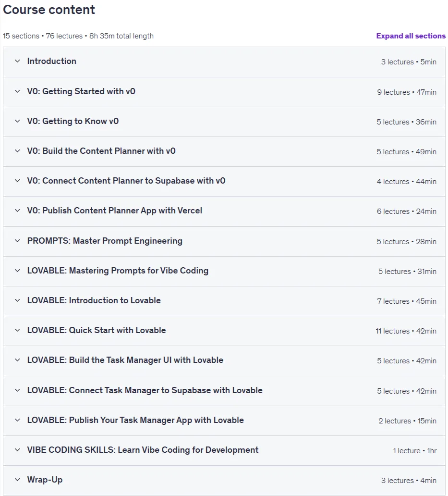This screenshot has height=496, width=448.
Task: Expand chevron for LOVABLE: Quick Start with Lovable
Action: click(x=17, y=330)
